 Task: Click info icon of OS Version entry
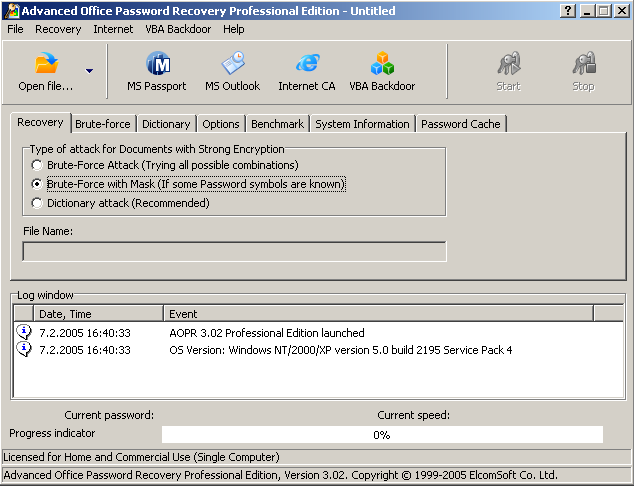point(24,349)
